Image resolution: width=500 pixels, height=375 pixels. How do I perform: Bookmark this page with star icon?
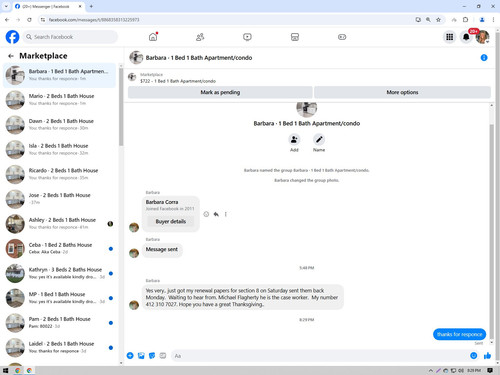pos(438,20)
